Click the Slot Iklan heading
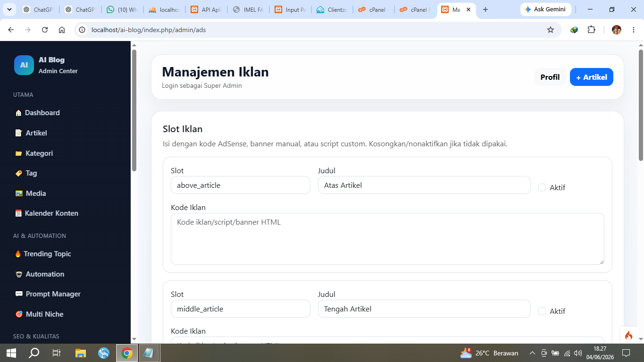The height and width of the screenshot is (362, 644). pos(183,129)
